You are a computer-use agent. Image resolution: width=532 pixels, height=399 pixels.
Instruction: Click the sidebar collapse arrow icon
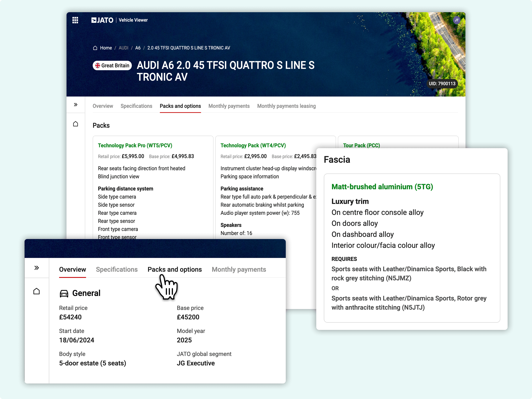75,105
